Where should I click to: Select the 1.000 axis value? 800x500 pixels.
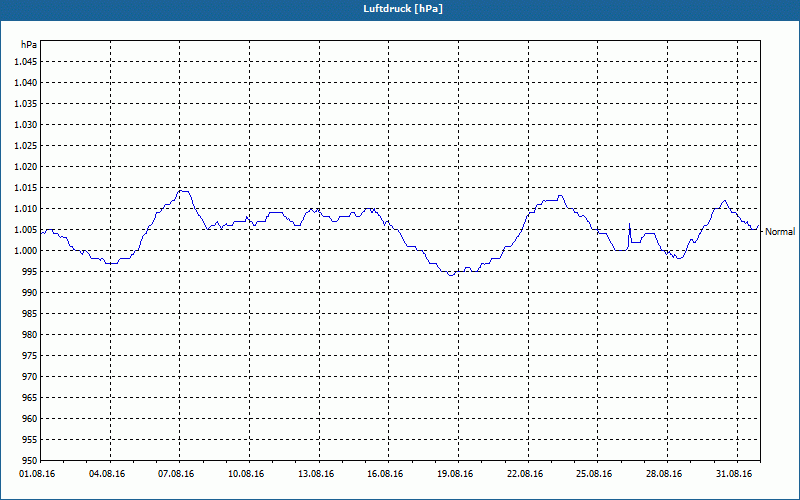[26, 251]
